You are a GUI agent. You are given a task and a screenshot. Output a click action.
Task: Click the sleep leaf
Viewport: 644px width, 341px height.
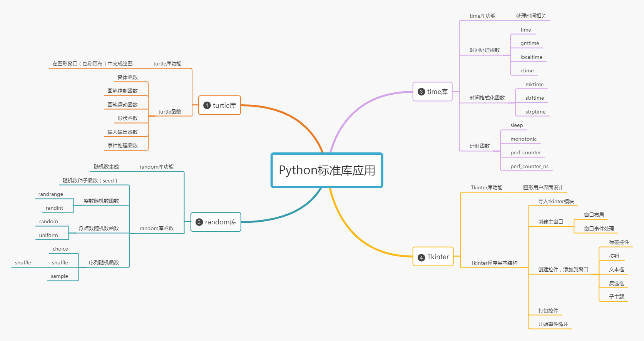click(x=517, y=125)
